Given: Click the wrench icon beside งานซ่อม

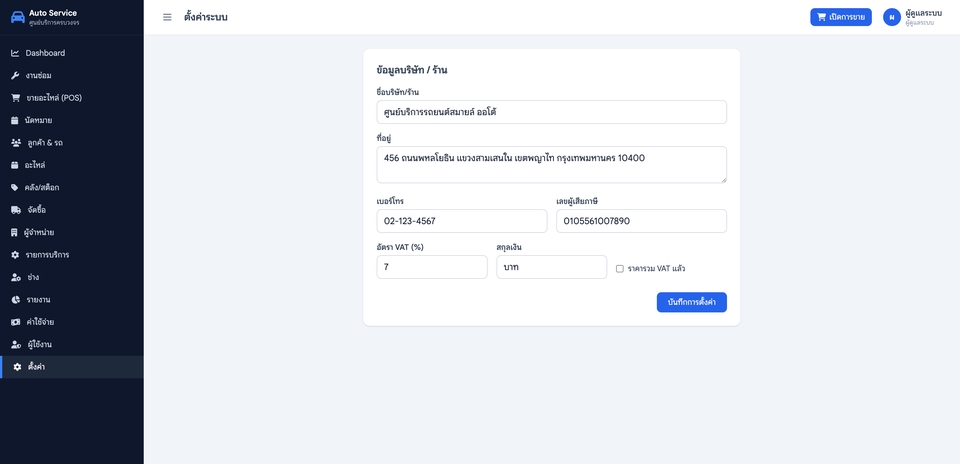Looking at the screenshot, I should [x=15, y=75].
